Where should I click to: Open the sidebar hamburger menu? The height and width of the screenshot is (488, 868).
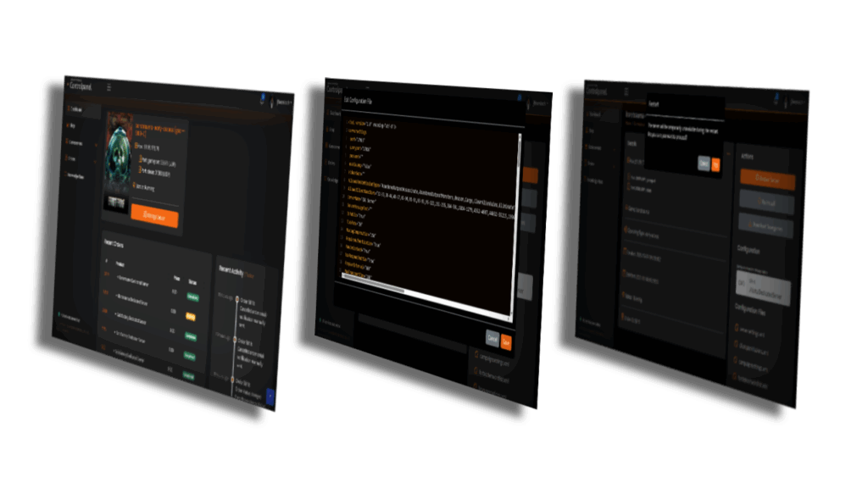pos(108,88)
